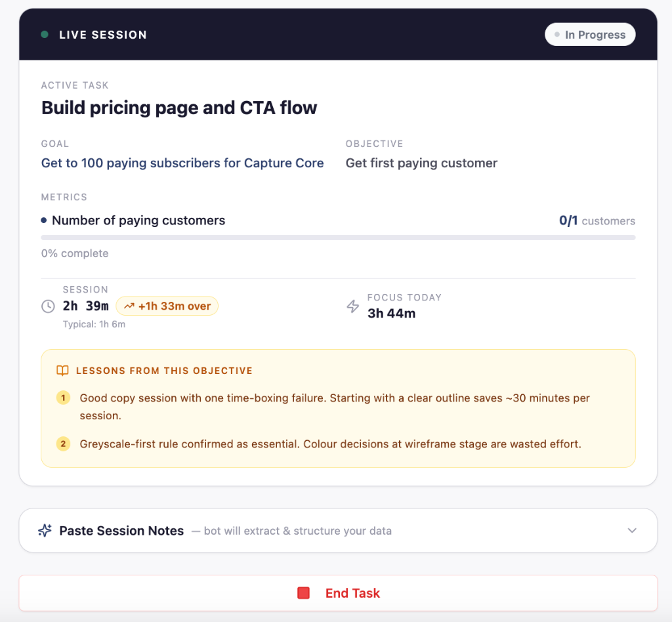
Task: Click the numbered badge for lesson 2
Action: point(64,444)
